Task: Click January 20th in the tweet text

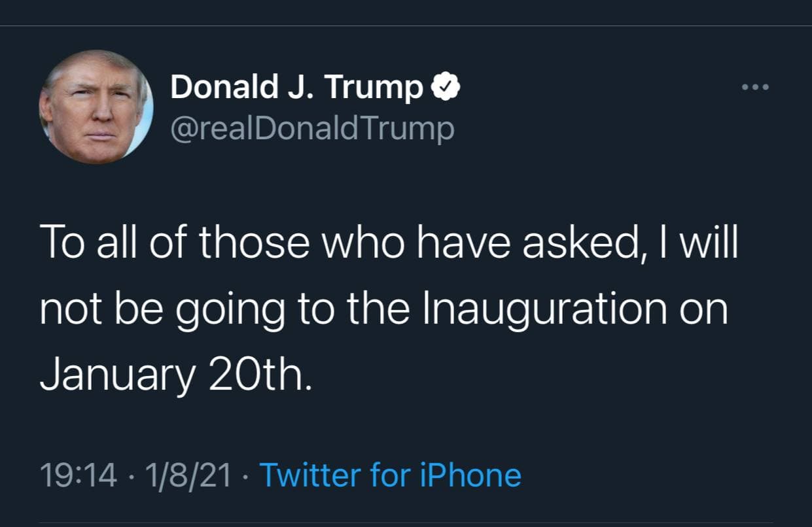Action: [173, 376]
